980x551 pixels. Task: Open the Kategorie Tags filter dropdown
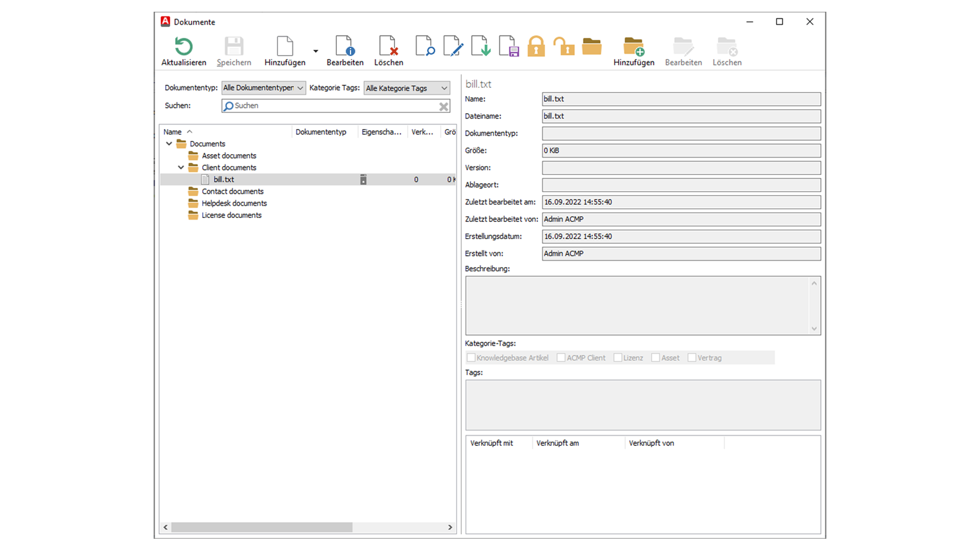tap(407, 88)
